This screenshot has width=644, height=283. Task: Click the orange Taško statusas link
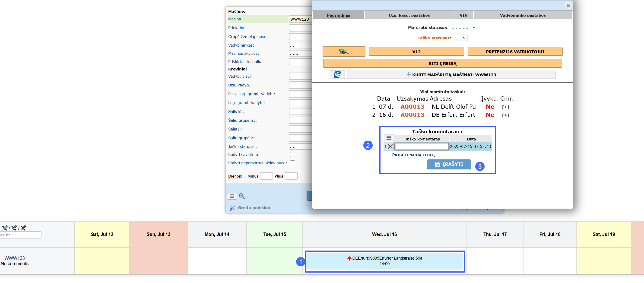pyautogui.click(x=433, y=38)
